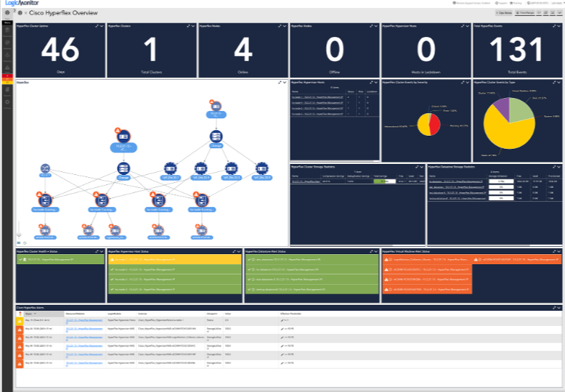Click the warning severity icon in first alert row

click(x=20, y=321)
